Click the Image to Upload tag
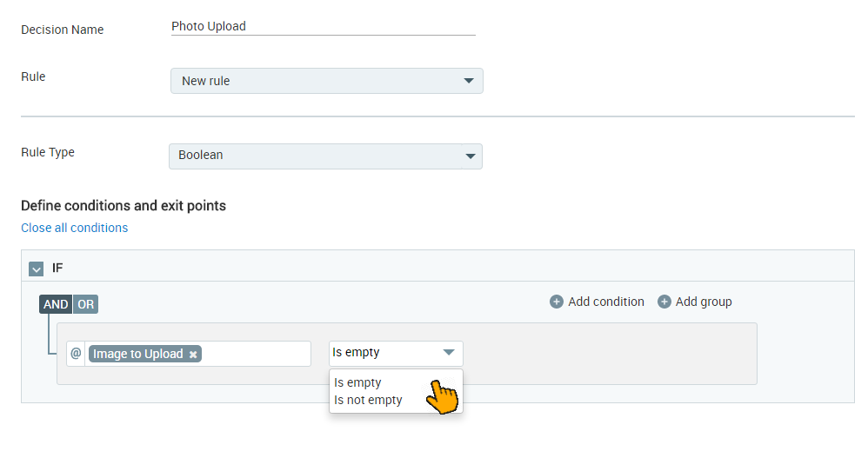This screenshot has height=458, width=868. [x=138, y=354]
